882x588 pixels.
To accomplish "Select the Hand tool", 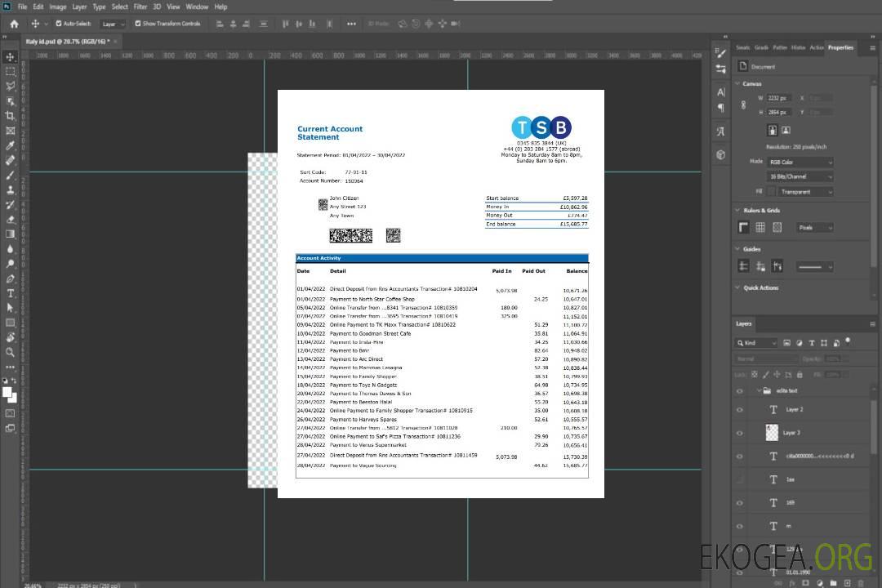I will (x=10, y=337).
